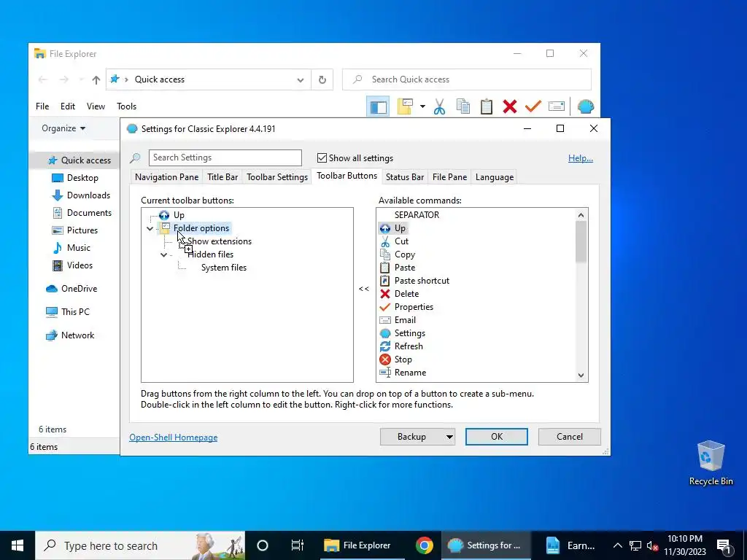Go up one level with the Up arrow
The height and width of the screenshot is (560, 747).
pos(96,79)
